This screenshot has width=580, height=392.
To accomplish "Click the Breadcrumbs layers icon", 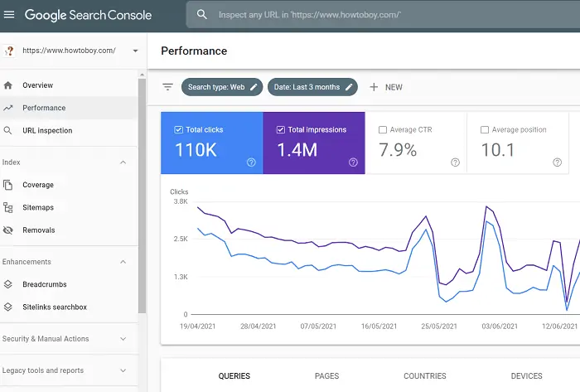I will coord(7,284).
